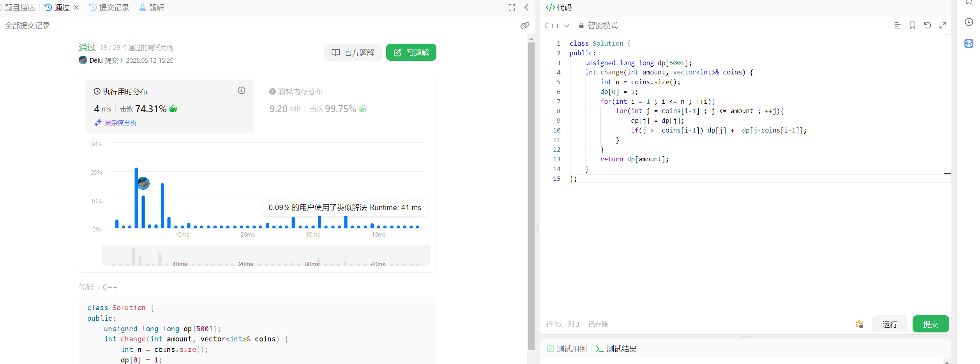Click '9.20 MB' memory value
Screen dimensions: 980x364
(x=285, y=109)
